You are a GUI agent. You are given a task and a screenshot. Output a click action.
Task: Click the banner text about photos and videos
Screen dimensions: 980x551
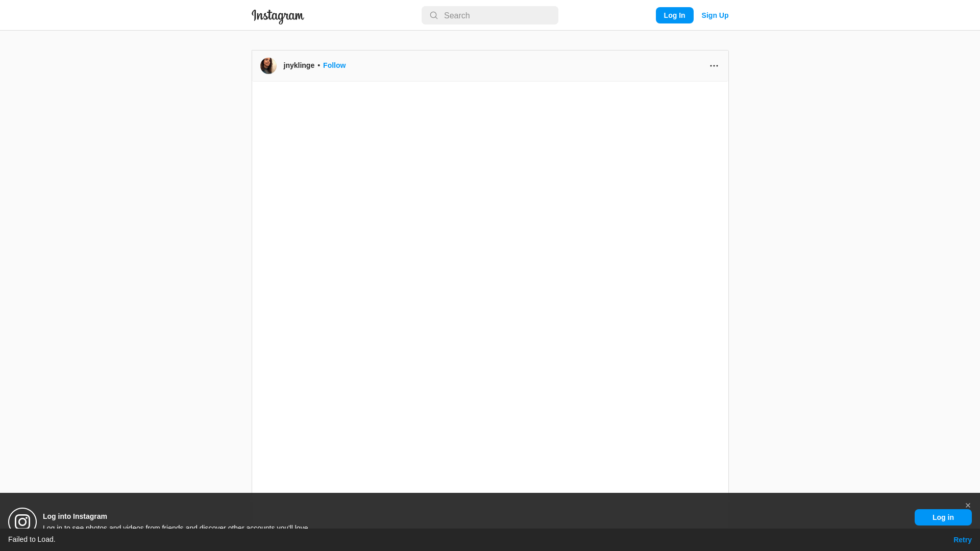[175, 526]
